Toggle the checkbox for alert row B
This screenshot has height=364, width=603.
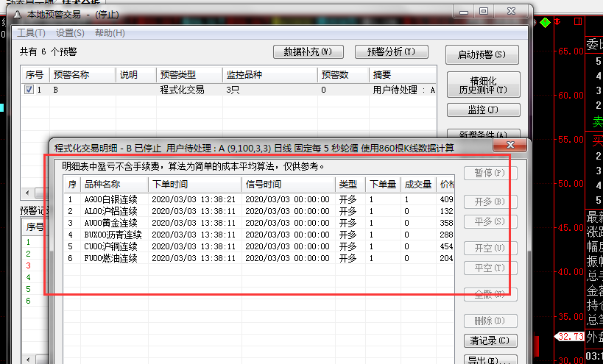click(x=29, y=90)
